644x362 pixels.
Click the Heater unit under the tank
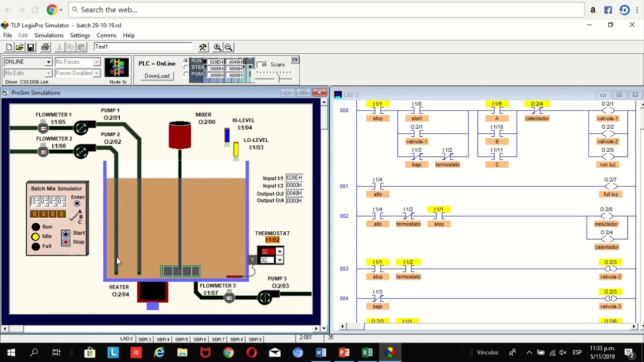152,293
